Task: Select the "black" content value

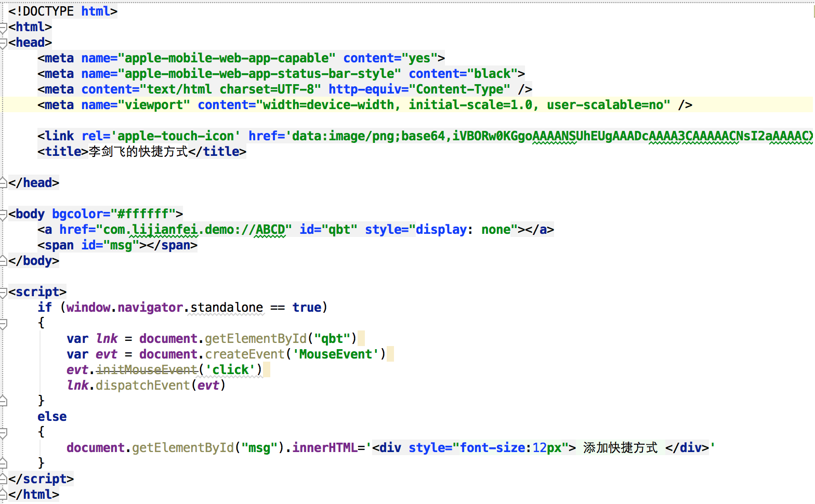Action: click(x=492, y=74)
